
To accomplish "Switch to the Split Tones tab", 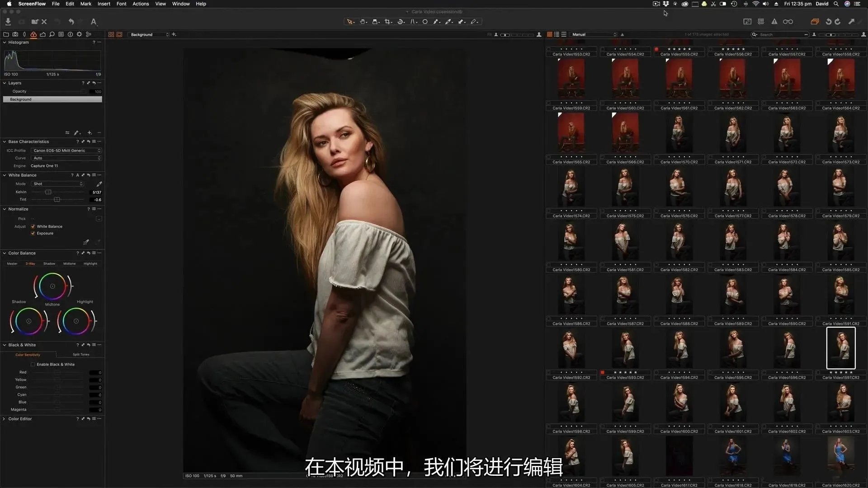I will click(81, 355).
